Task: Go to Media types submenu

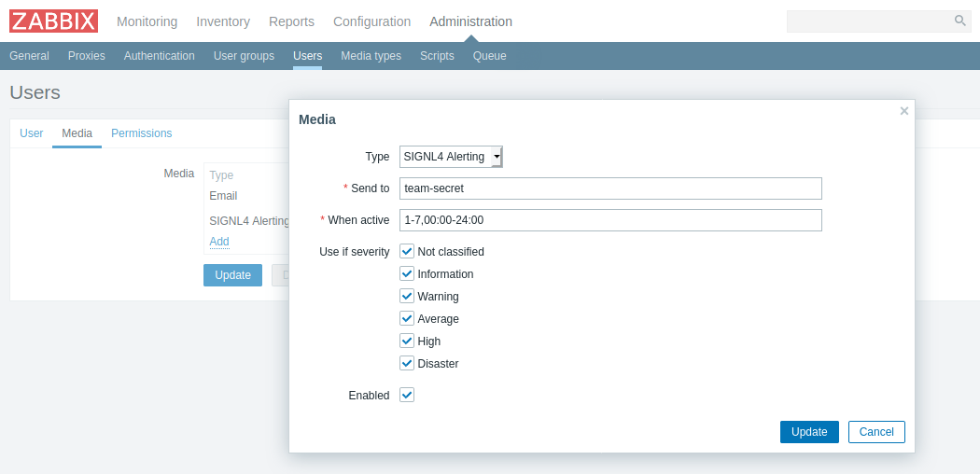Action: tap(371, 56)
